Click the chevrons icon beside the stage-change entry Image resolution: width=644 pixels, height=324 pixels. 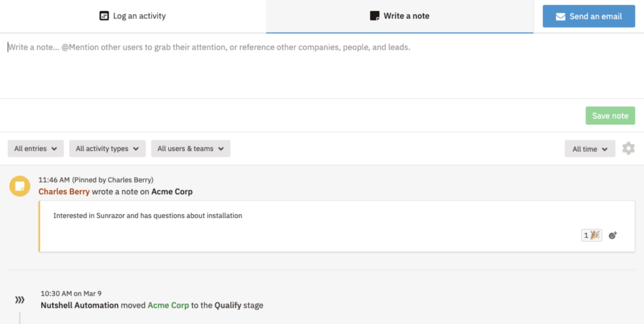19,299
